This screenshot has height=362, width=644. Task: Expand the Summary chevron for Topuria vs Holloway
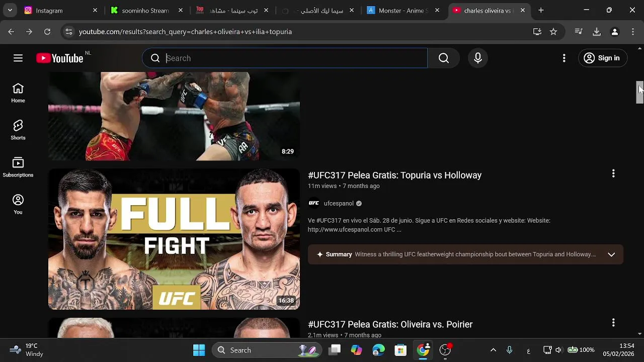click(x=611, y=254)
